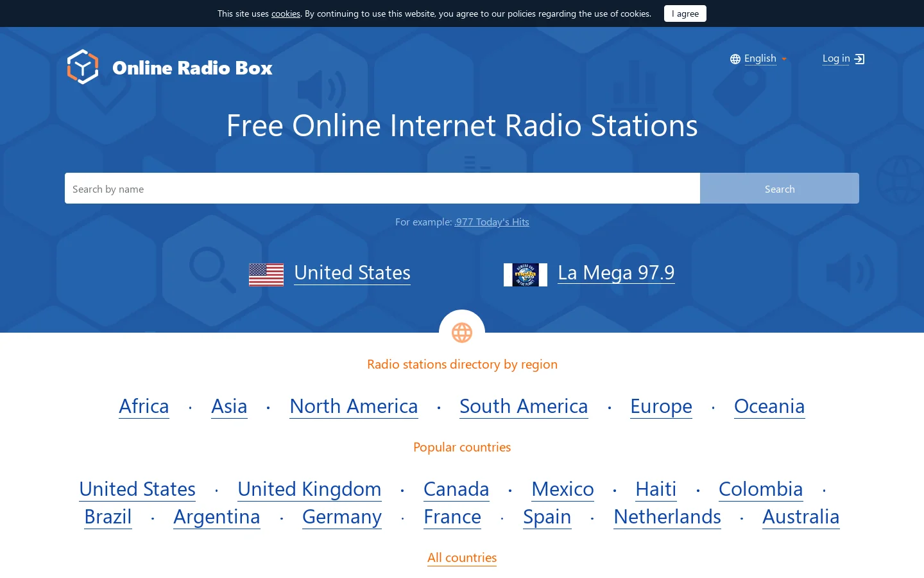Click the Popular countries heading

[462, 447]
